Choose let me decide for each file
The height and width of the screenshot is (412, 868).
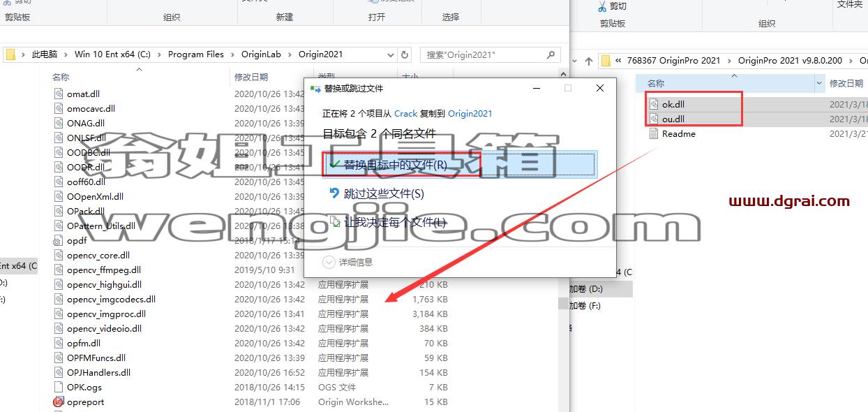[x=387, y=222]
